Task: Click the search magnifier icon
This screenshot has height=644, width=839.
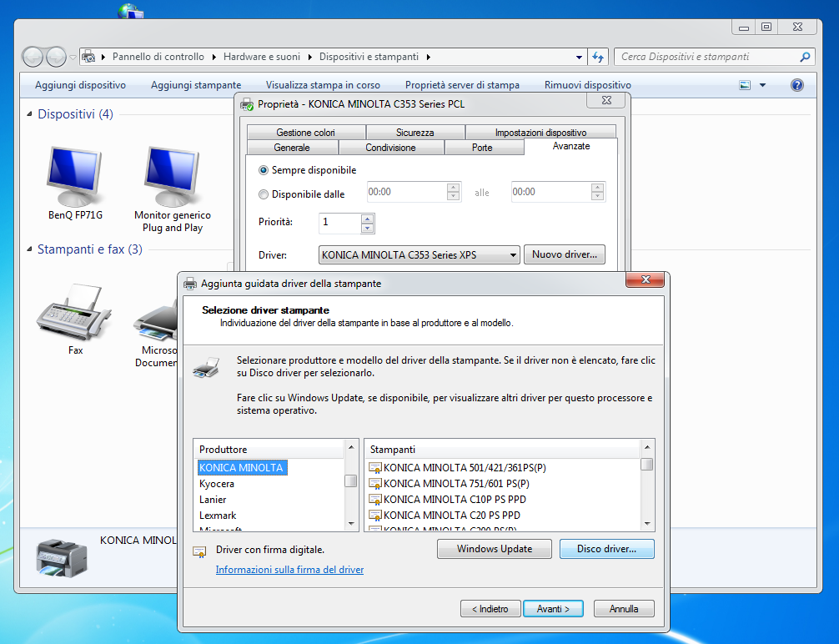Action: 805,58
